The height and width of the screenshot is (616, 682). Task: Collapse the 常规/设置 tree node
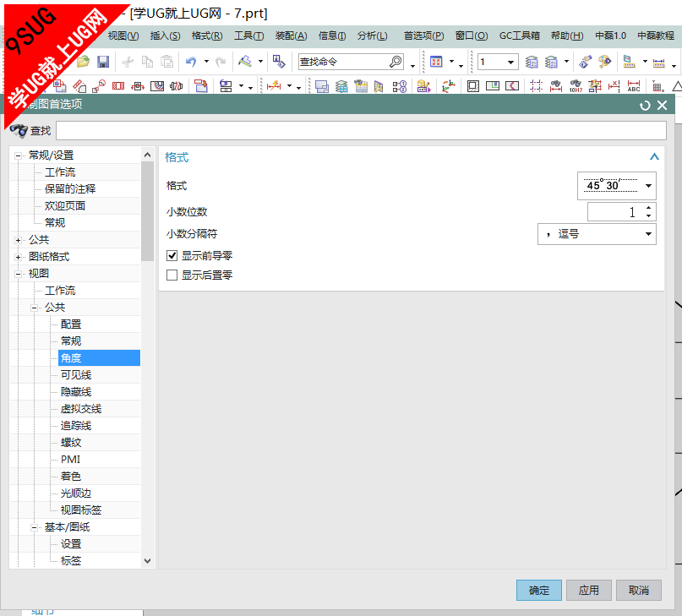18,155
